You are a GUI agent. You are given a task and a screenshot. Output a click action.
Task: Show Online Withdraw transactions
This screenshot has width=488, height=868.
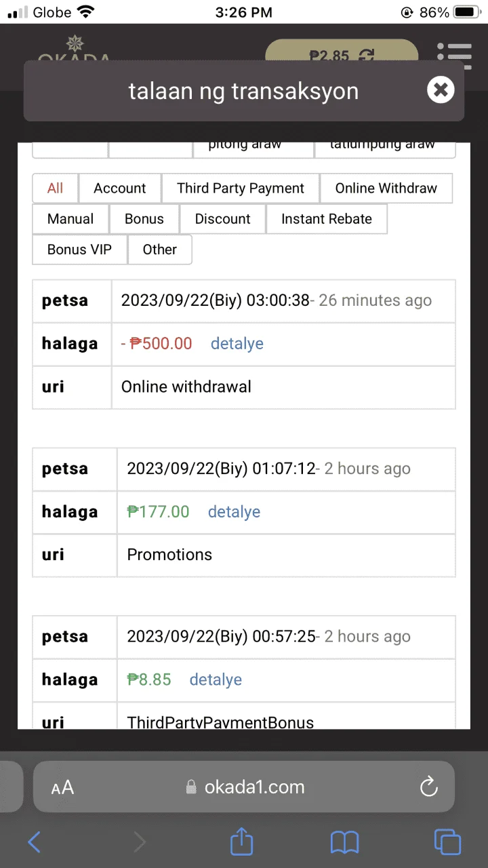point(386,189)
